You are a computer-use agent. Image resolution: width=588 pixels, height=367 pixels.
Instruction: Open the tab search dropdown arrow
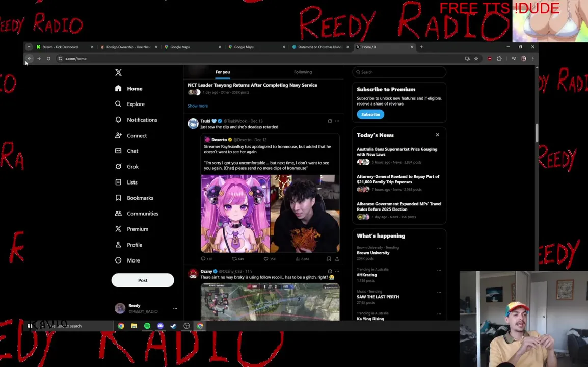coord(29,47)
